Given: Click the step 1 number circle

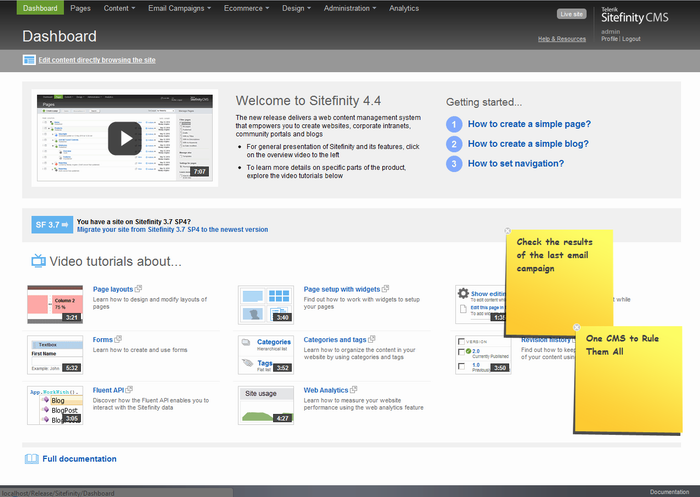Looking at the screenshot, I should click(x=454, y=125).
